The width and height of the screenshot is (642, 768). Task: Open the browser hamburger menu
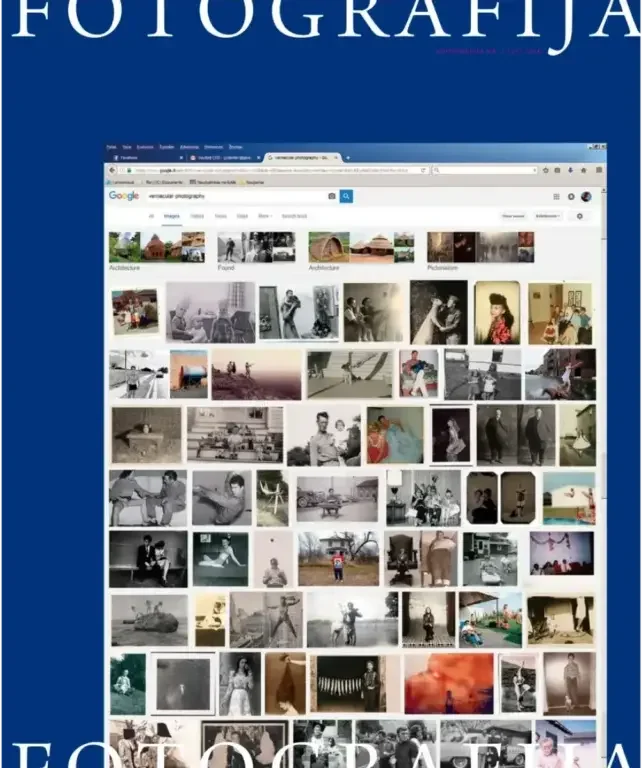click(x=598, y=170)
